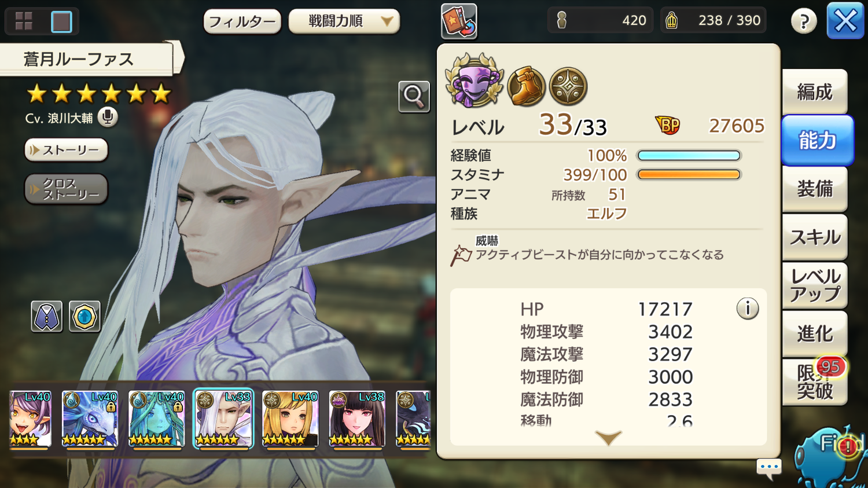This screenshot has height=488, width=868.
Task: Open the フィルター filter options
Action: (242, 22)
